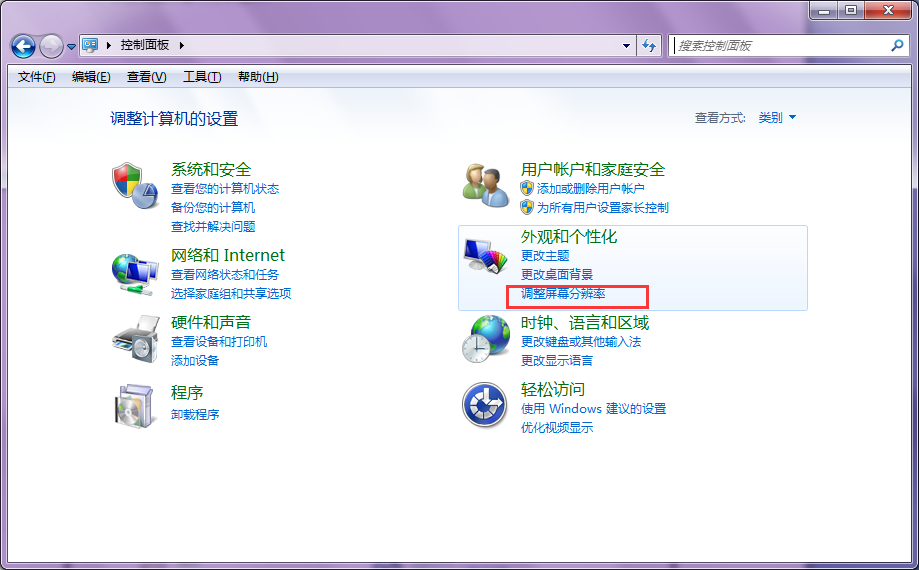
Task: Click the 系统和安全 shield icon
Action: click(x=135, y=186)
